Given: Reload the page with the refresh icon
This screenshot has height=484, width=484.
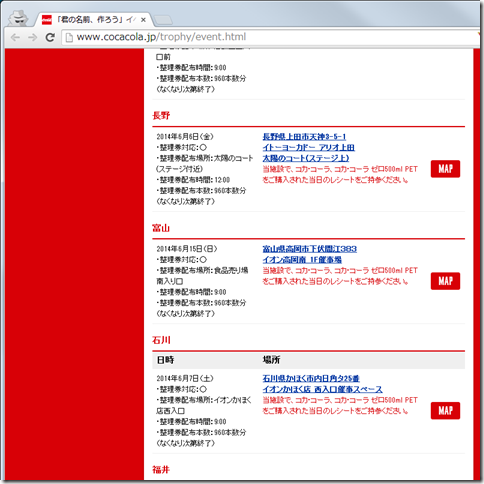Looking at the screenshot, I should coord(50,37).
